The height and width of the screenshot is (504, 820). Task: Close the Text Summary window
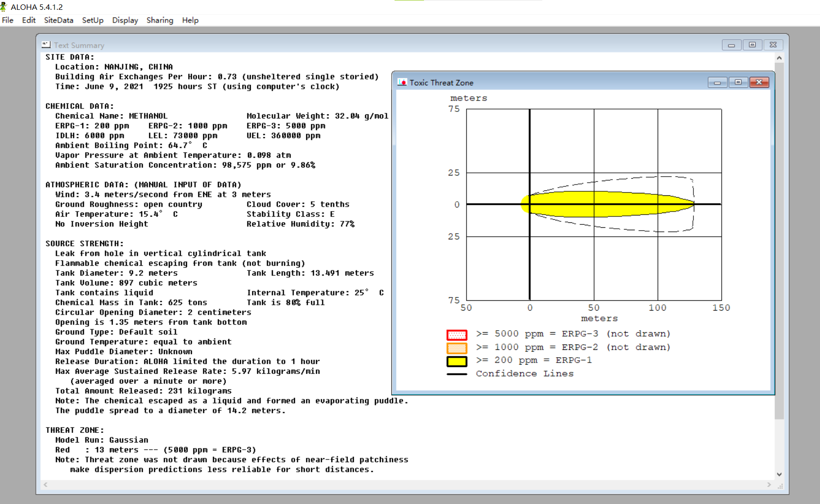pyautogui.click(x=773, y=45)
